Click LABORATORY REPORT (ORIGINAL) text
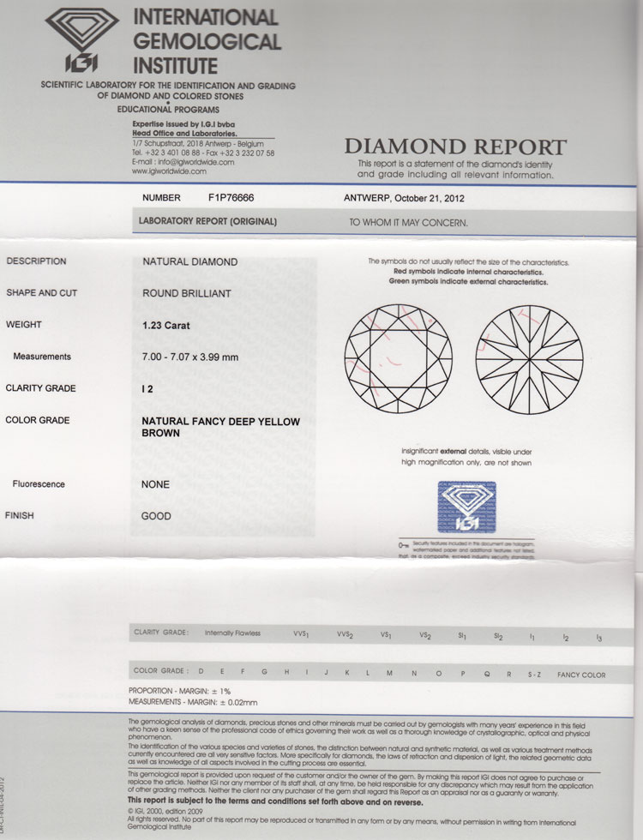 207,221
